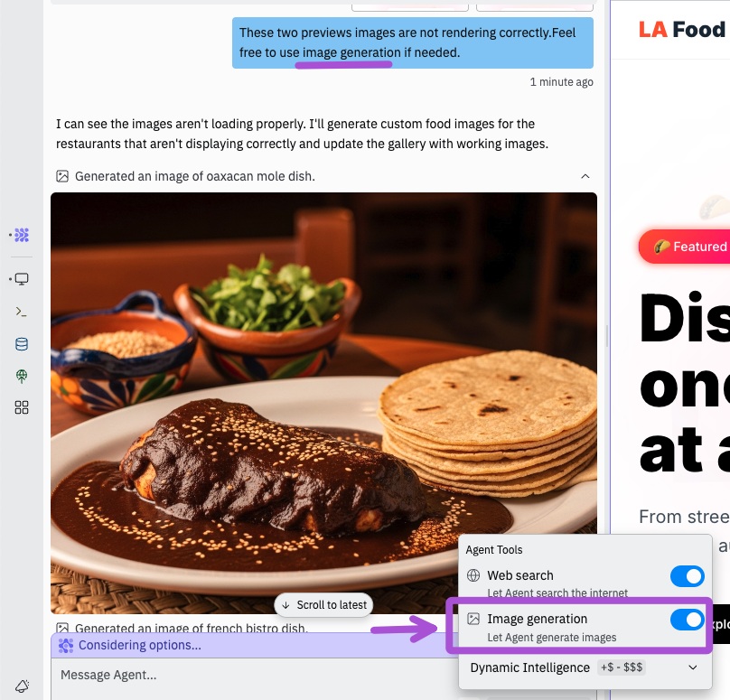Click in the Message Agent input field
730x700 pixels.
251,675
